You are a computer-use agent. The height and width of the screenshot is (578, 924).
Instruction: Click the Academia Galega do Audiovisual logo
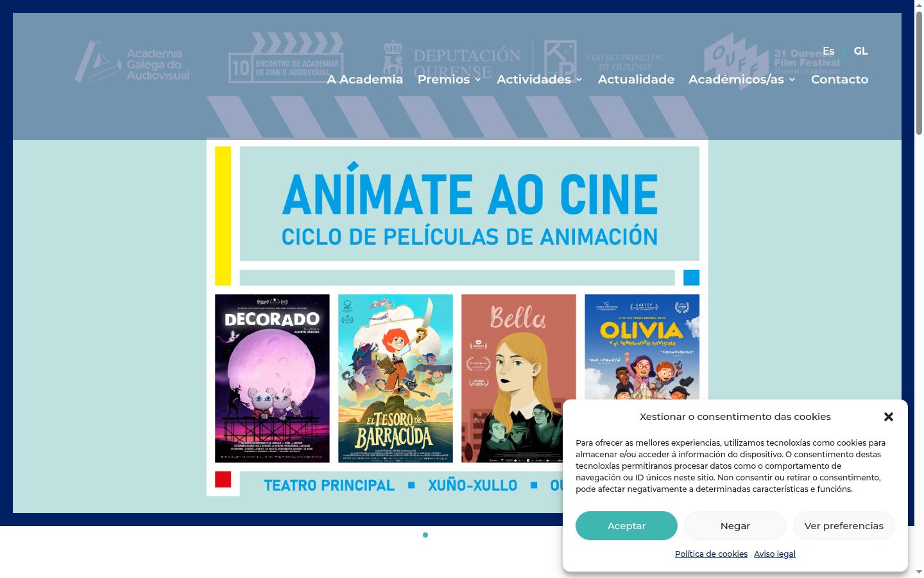click(x=132, y=62)
